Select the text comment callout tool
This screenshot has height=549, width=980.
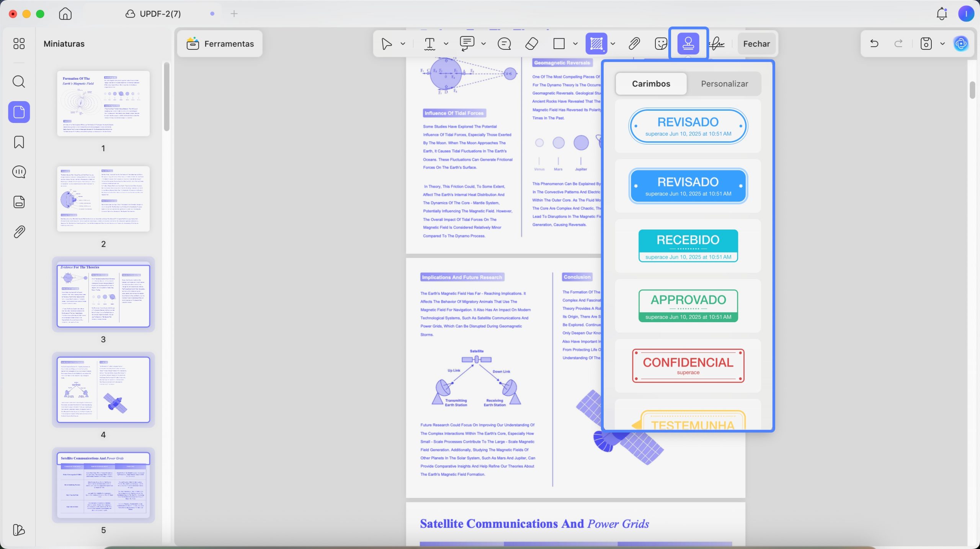click(x=467, y=44)
